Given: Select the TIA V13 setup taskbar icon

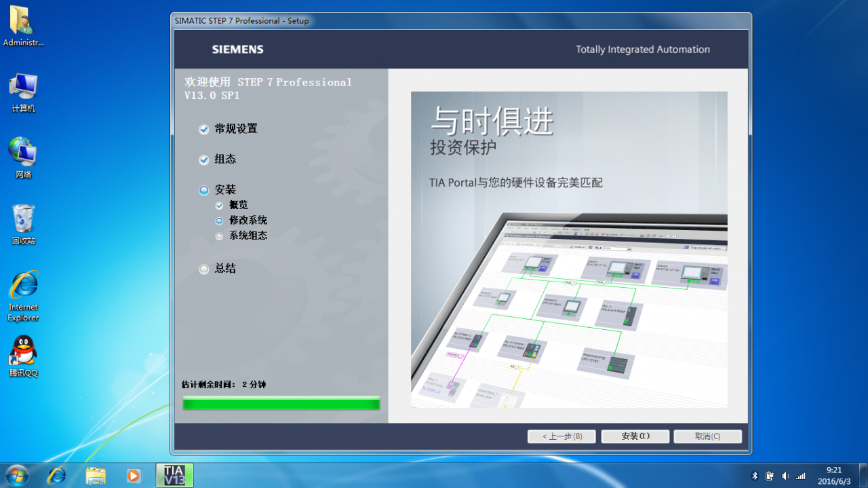Looking at the screenshot, I should [174, 475].
